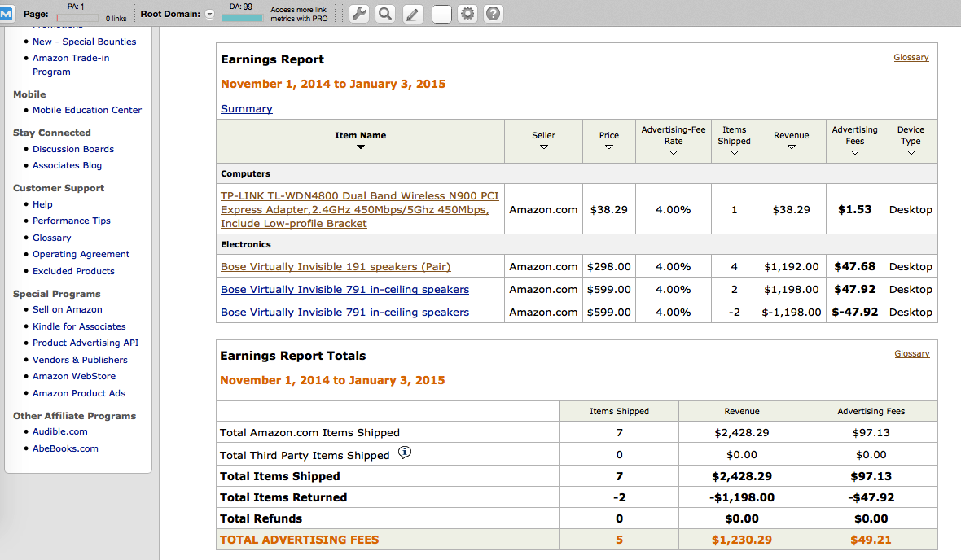Sort by Revenue column arrow in Earnings Report
The height and width of the screenshot is (560, 961).
coord(792,147)
